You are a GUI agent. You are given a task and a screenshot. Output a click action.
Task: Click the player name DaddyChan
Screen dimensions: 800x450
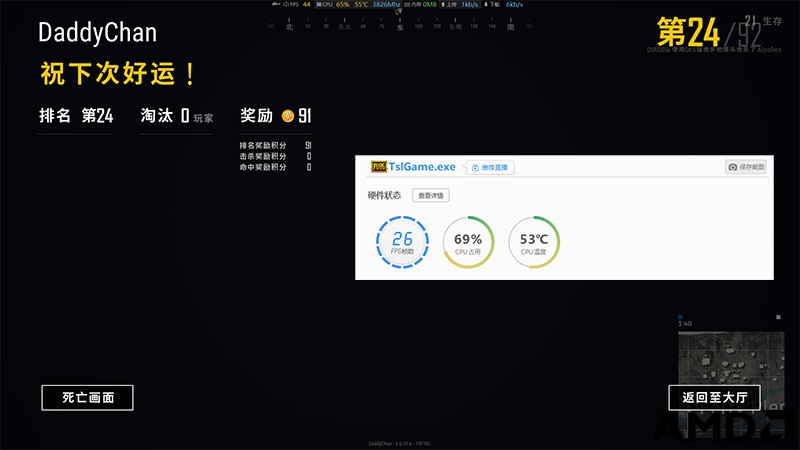97,32
